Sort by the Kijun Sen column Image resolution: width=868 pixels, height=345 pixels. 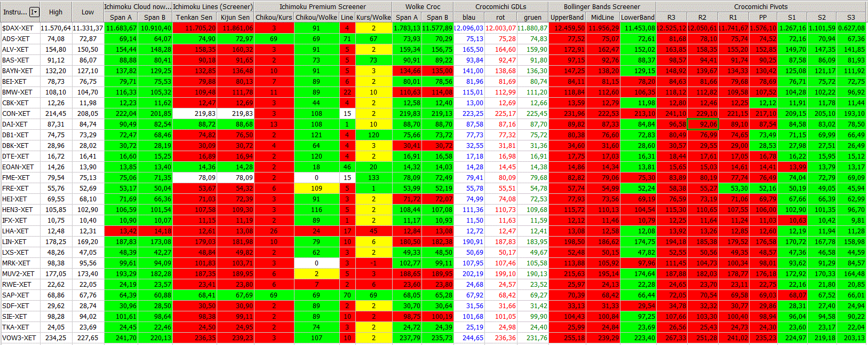point(235,17)
